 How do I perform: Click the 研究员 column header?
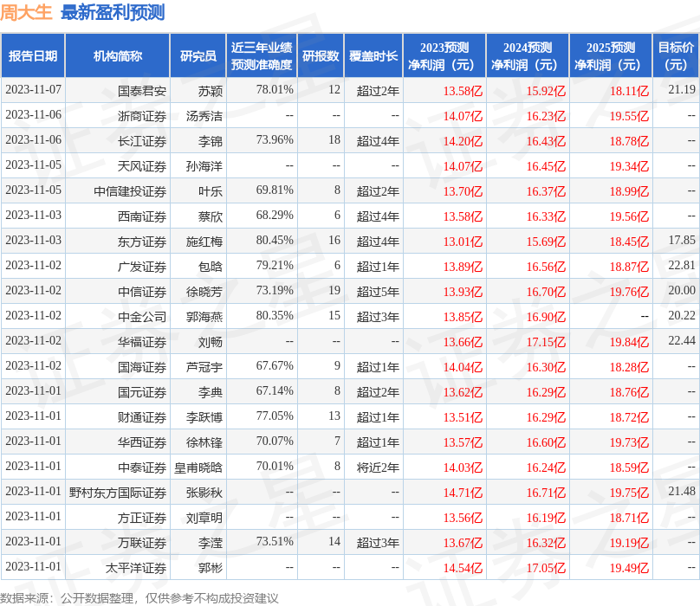point(198,55)
